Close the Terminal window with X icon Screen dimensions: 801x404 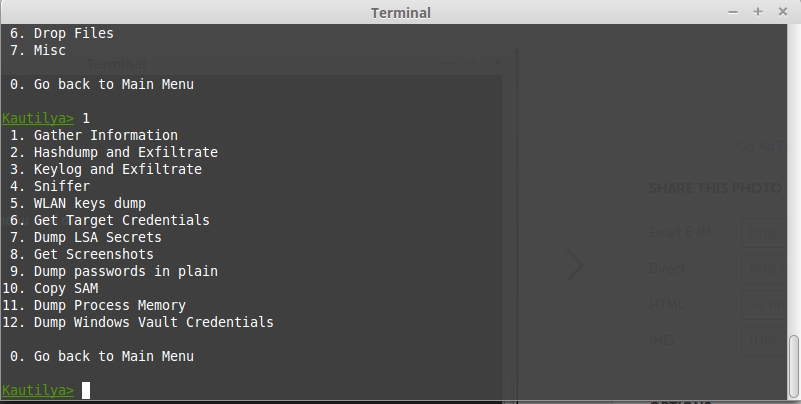[x=783, y=12]
